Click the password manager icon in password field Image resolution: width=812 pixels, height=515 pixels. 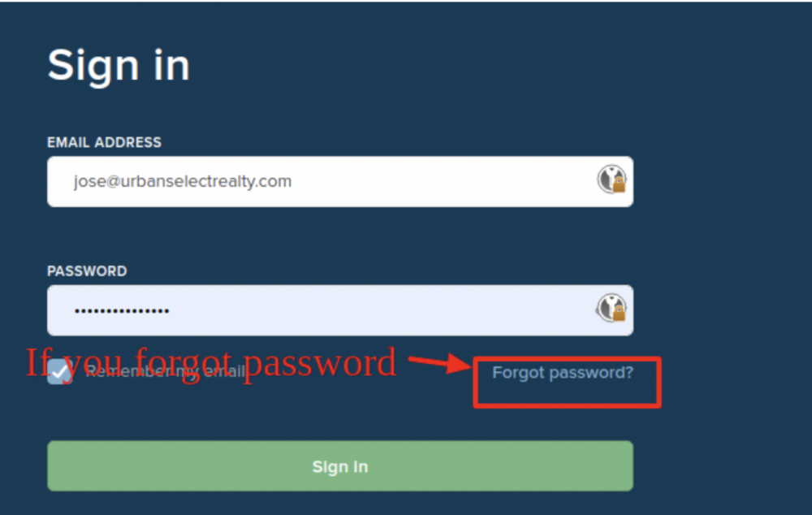coord(611,309)
